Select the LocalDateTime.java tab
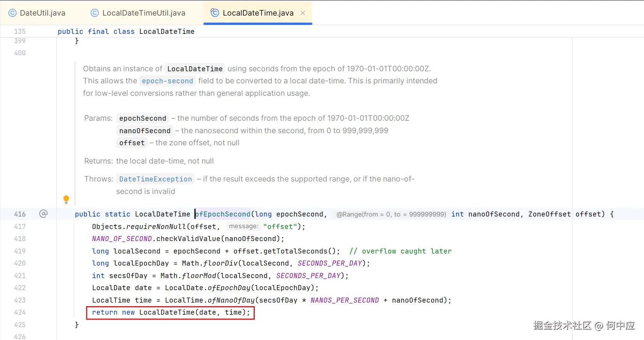The width and height of the screenshot is (644, 340). click(258, 13)
